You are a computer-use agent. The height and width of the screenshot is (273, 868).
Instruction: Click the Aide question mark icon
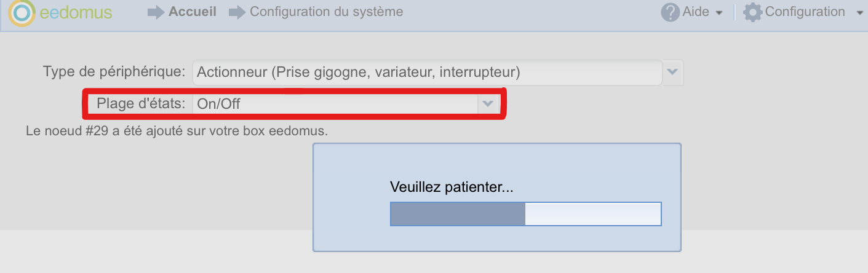point(670,12)
